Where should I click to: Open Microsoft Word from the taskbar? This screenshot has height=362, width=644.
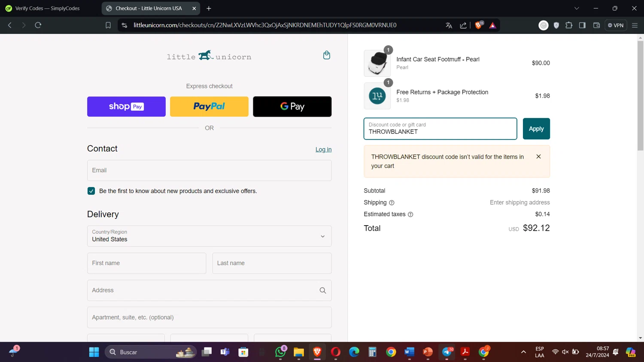click(409, 352)
